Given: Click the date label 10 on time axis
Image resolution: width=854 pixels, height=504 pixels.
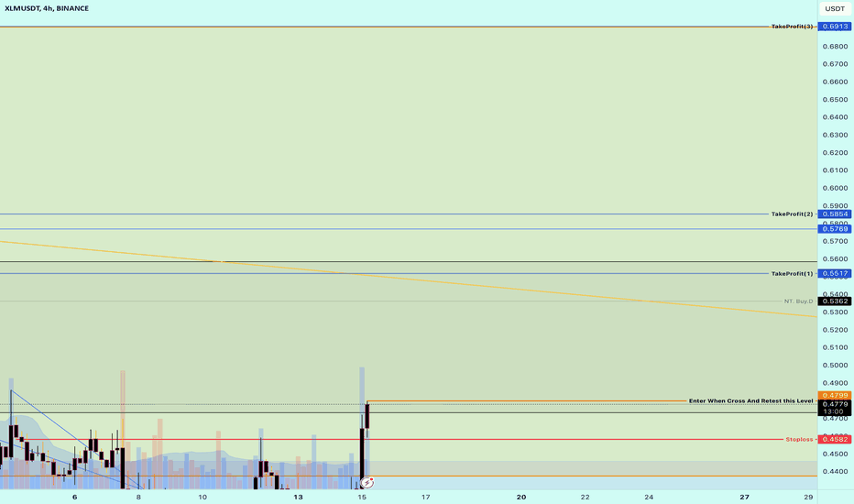Looking at the screenshot, I should tap(203, 497).
